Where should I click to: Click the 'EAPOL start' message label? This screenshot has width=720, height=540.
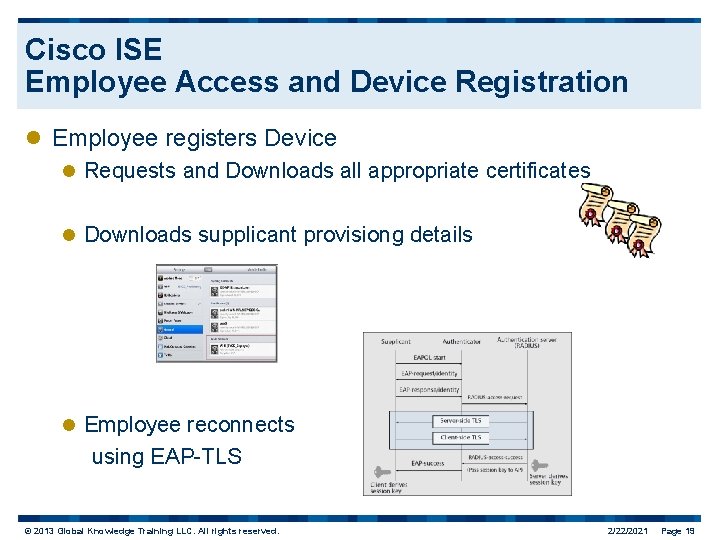point(429,358)
